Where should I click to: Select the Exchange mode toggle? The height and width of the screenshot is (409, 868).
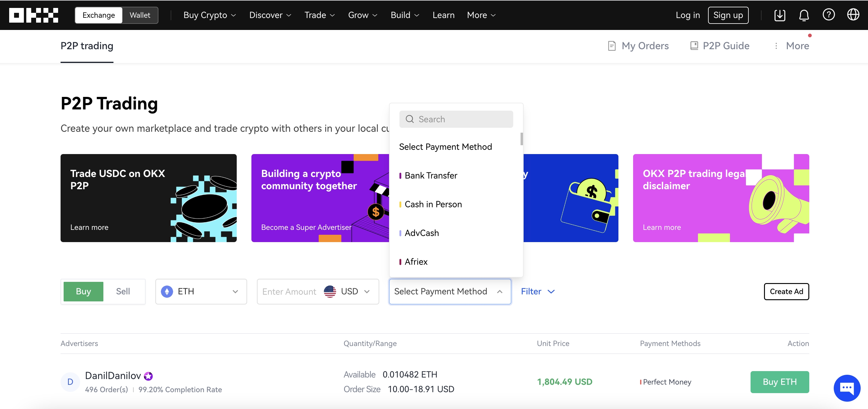point(98,15)
